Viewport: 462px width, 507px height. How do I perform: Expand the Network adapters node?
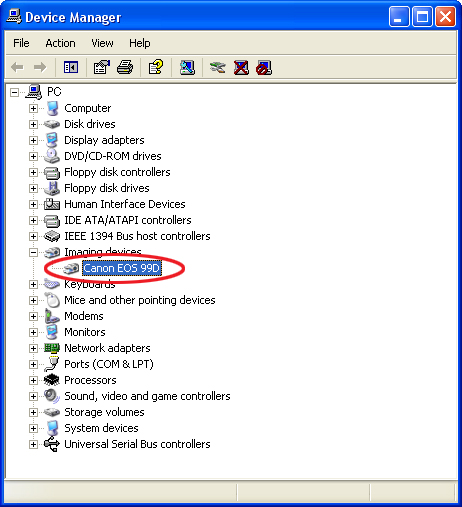pos(33,348)
